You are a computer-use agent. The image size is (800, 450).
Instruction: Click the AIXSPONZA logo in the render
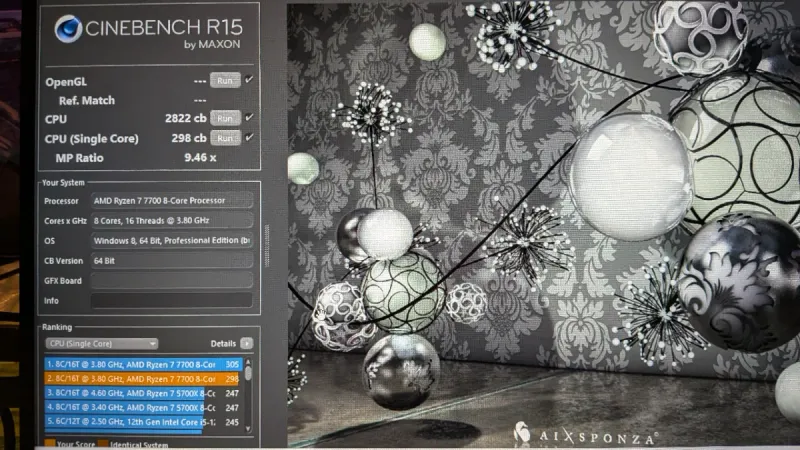click(585, 434)
